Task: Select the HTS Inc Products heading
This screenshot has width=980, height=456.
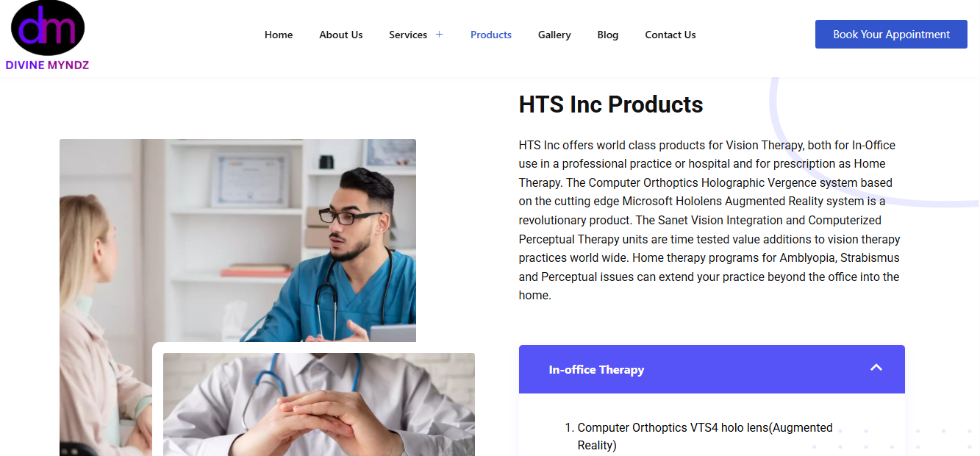Action: coord(611,104)
